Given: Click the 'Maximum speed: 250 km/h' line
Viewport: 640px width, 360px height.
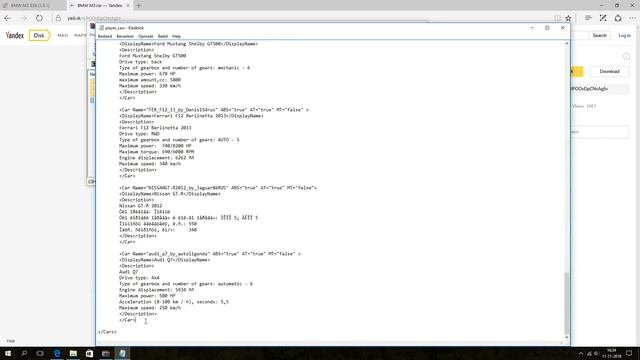Looking at the screenshot, I should [x=150, y=308].
